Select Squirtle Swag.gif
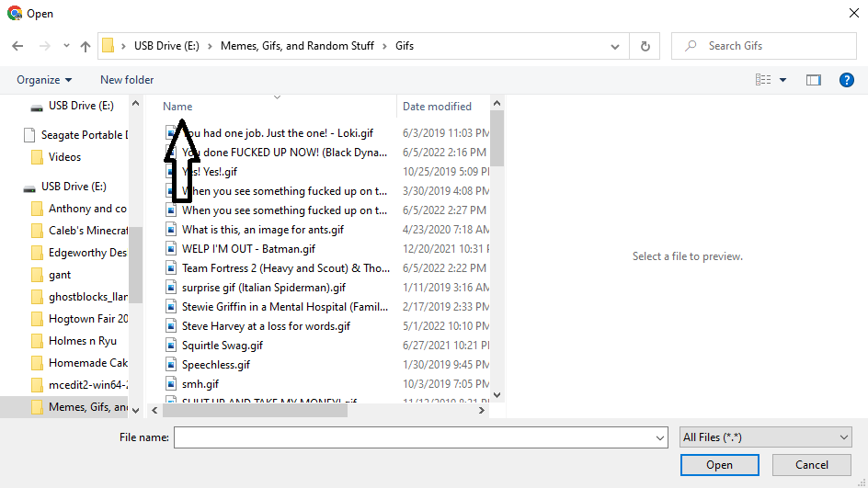 click(222, 346)
